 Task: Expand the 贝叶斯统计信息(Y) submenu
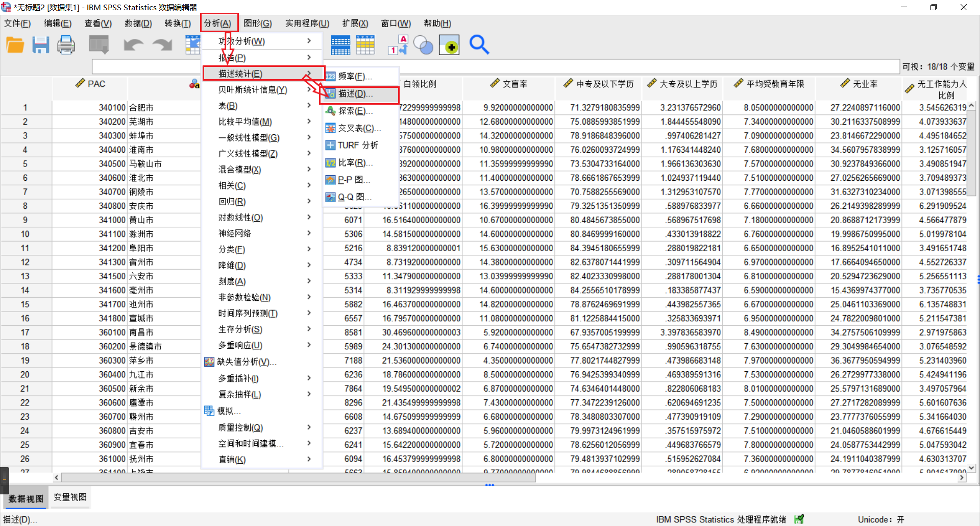pyautogui.click(x=262, y=90)
